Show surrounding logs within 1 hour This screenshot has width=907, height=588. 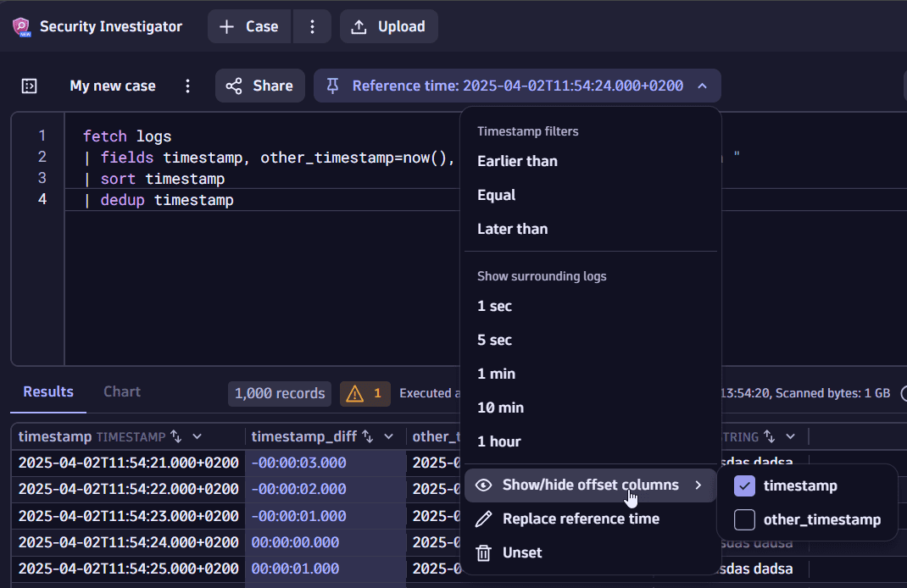pos(591,441)
